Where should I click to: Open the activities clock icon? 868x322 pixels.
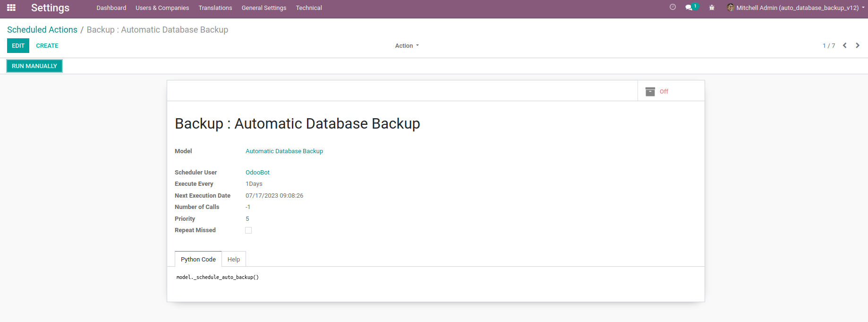(x=672, y=7)
